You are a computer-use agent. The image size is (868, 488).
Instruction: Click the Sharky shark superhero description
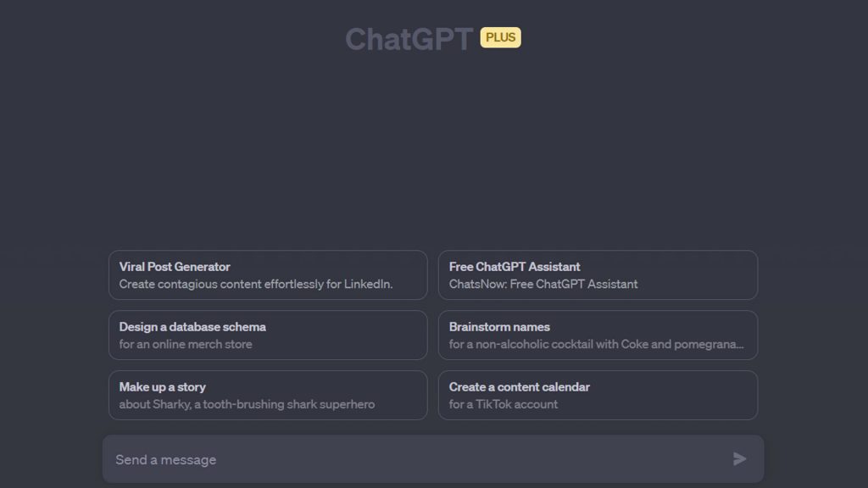(x=247, y=405)
